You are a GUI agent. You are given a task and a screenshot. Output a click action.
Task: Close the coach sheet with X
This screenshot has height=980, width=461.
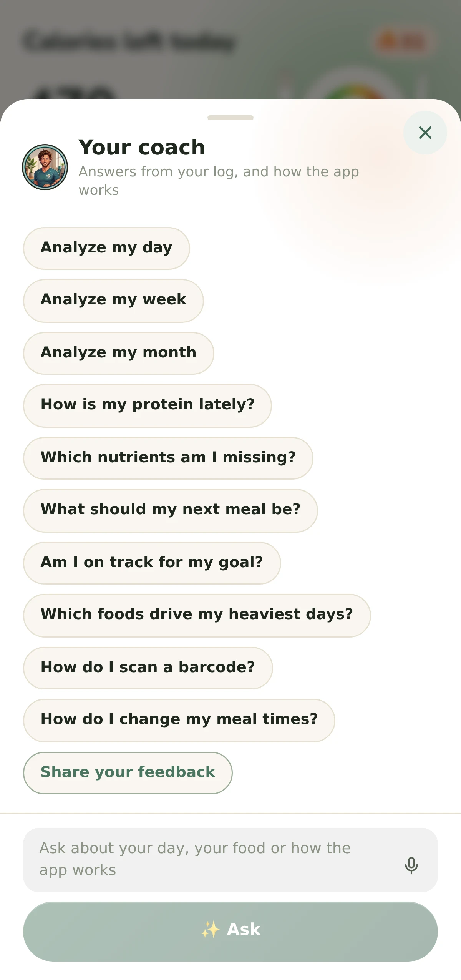click(425, 133)
